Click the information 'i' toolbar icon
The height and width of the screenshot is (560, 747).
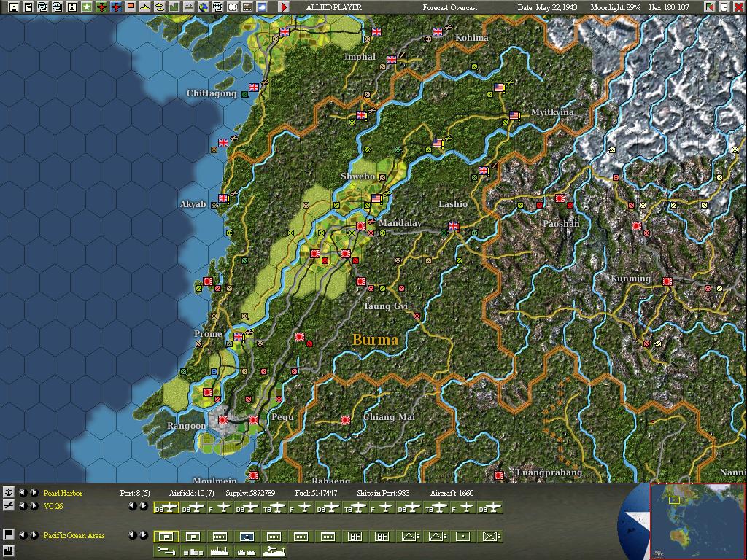(72, 7)
